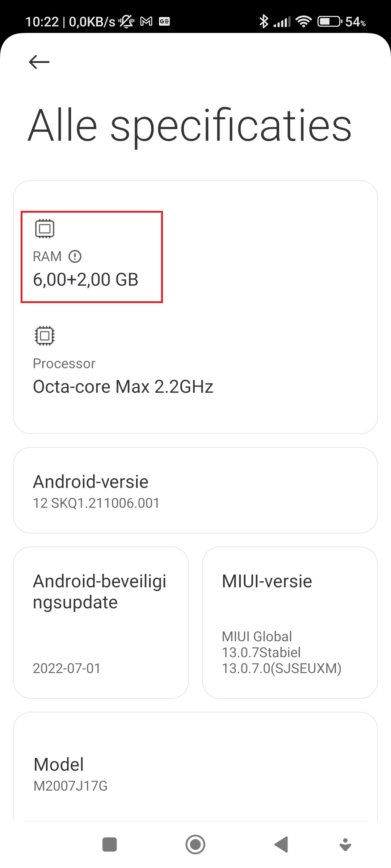Tap the RAM info exclamation icon
Image resolution: width=391 pixels, height=868 pixels.
pos(75,256)
